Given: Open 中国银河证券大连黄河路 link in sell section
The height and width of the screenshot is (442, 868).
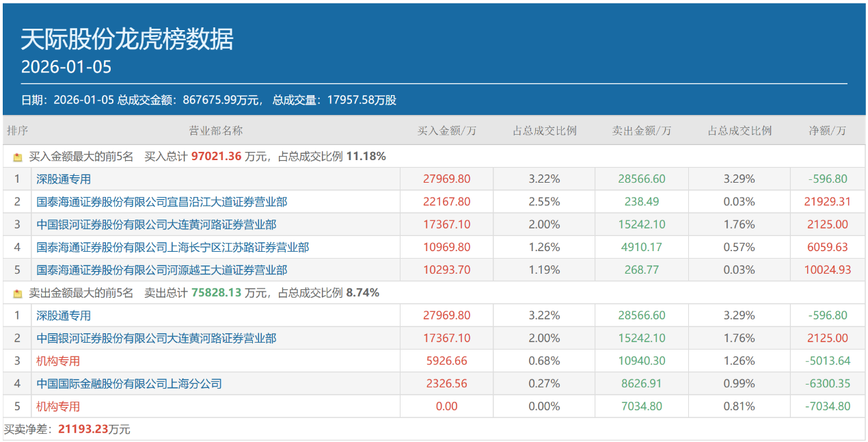Looking at the screenshot, I should [156, 338].
